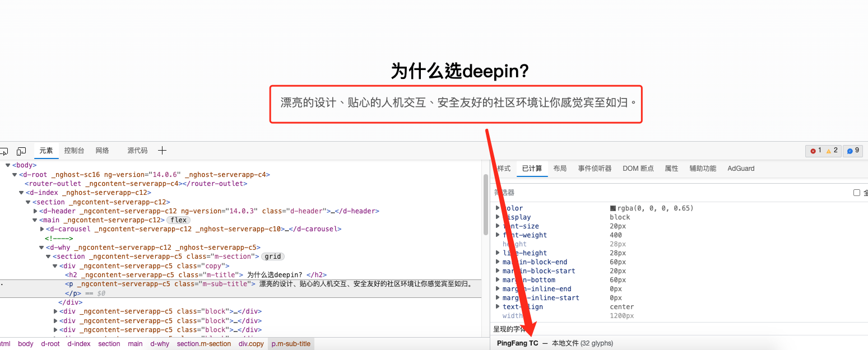Open the 事件侦听器 sidebar tab
The height and width of the screenshot is (350, 868).
click(595, 169)
